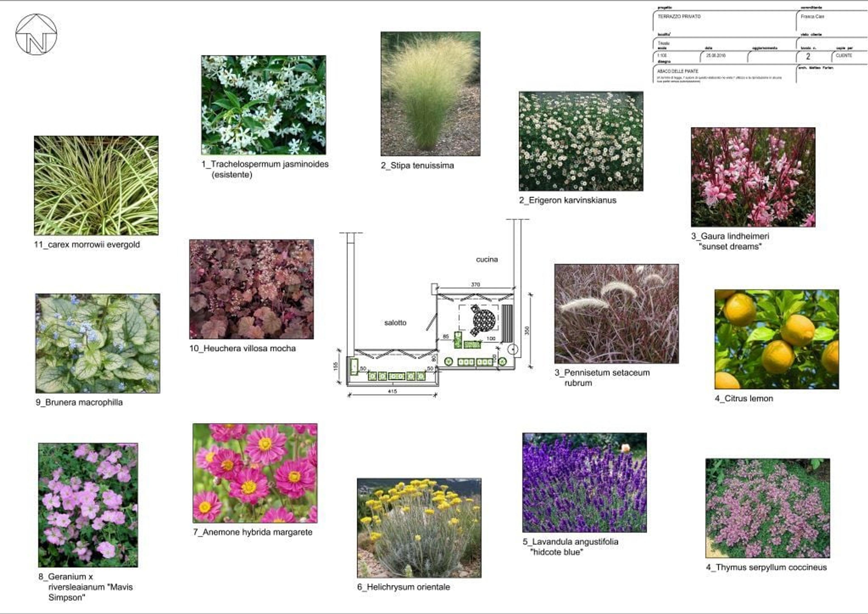Click the salotto room label
The width and height of the screenshot is (868, 614).
pos(395,323)
